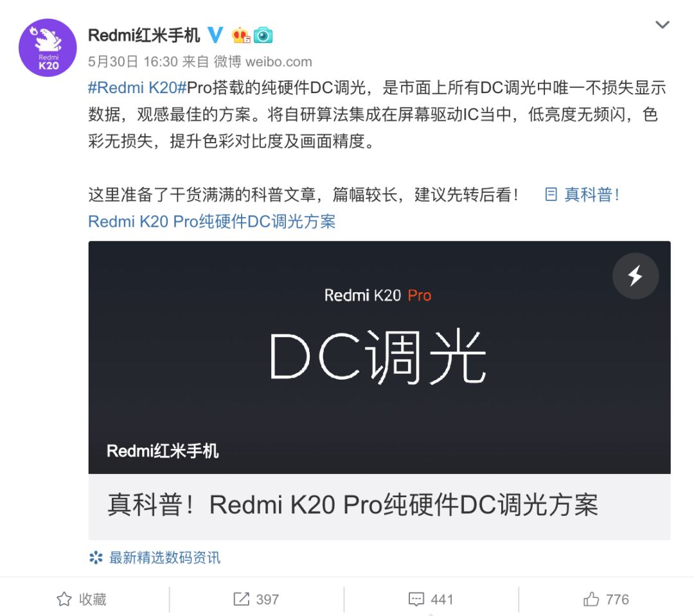Open Redmi K20 Pro纯硬件DC调光方案 link
Image resolution: width=694 pixels, height=616 pixels.
(x=212, y=221)
